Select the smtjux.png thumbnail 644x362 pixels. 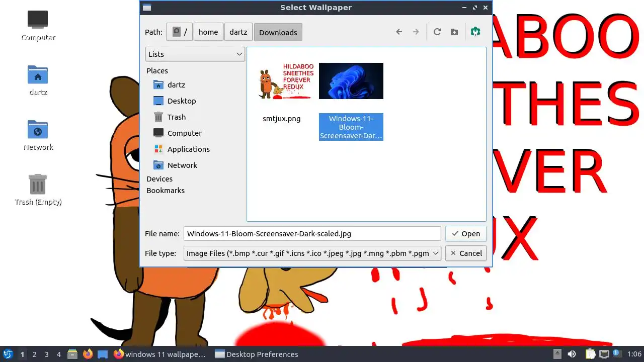[x=286, y=81]
